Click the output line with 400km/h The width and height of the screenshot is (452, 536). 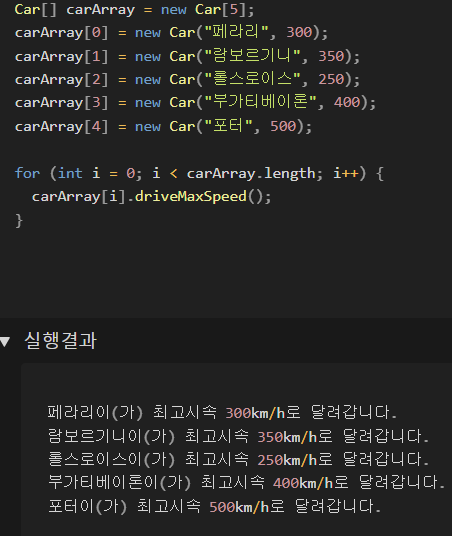click(246, 482)
